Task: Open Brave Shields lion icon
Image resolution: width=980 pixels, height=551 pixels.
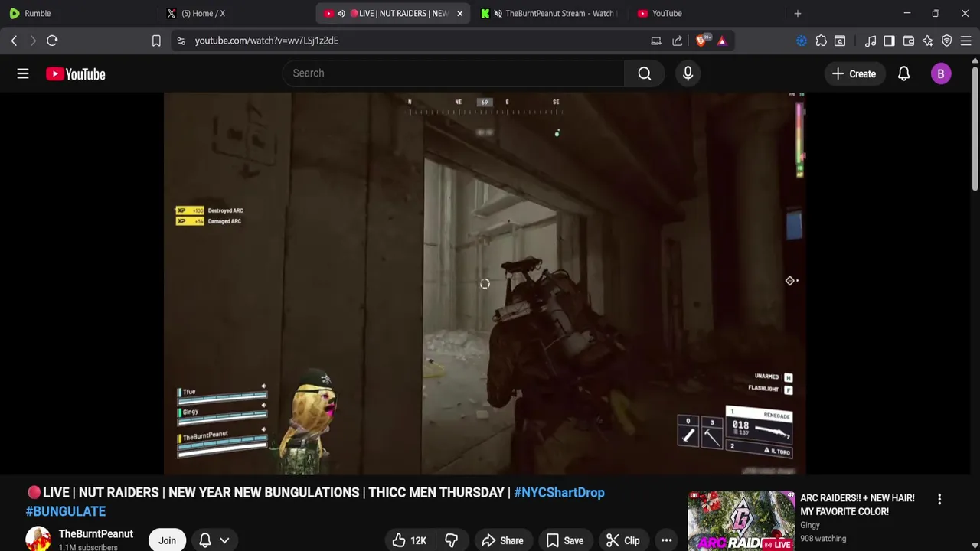Action: click(x=702, y=41)
